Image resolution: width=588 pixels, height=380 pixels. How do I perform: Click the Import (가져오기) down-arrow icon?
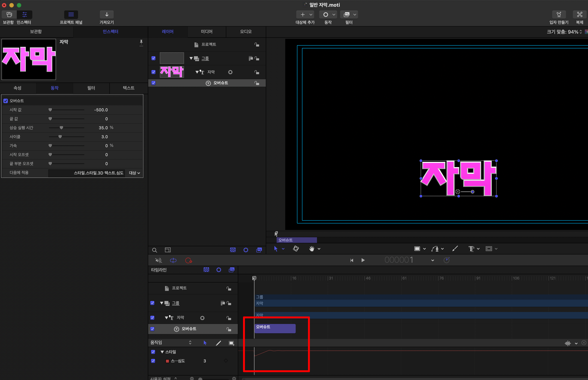coord(107,15)
